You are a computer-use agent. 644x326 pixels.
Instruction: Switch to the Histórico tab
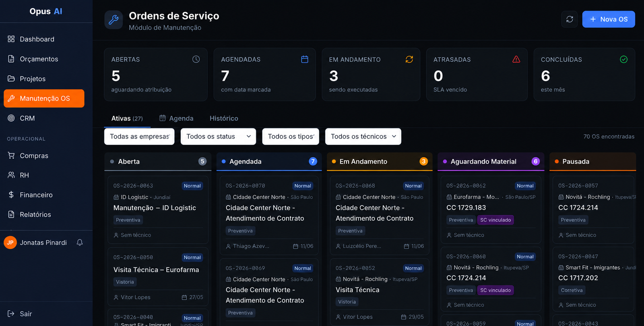click(224, 118)
